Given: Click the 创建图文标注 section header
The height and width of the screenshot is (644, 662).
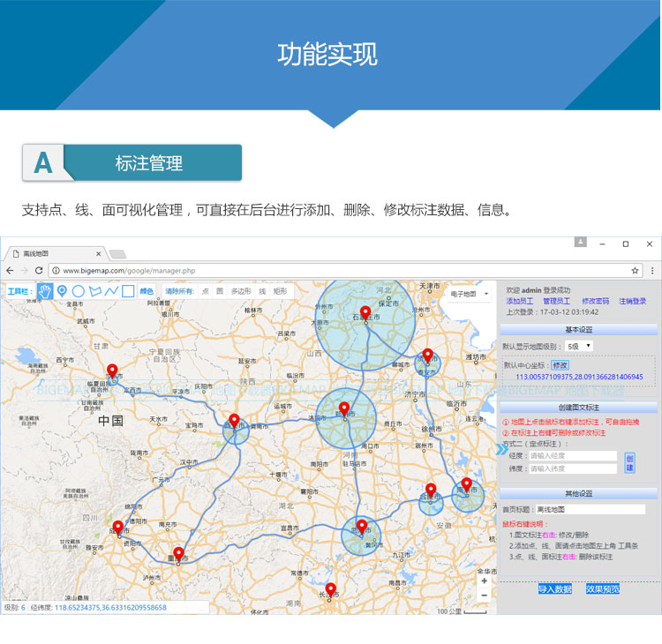Looking at the screenshot, I should (578, 408).
